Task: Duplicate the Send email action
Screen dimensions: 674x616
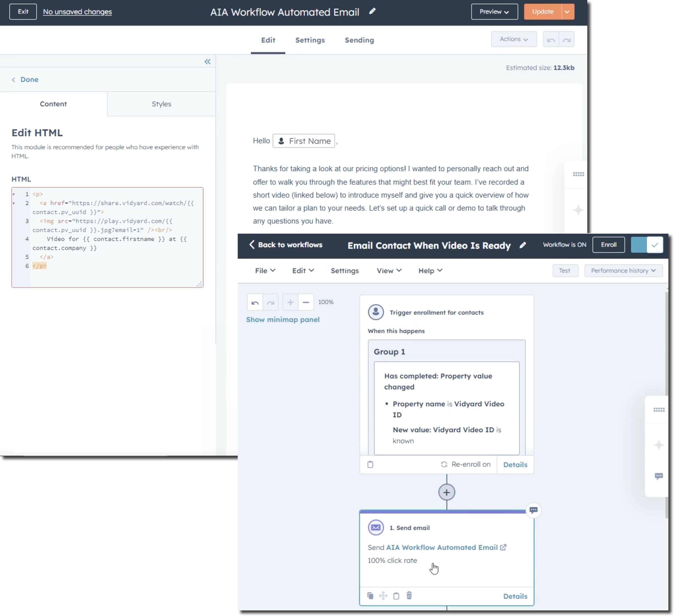Action: pos(370,596)
